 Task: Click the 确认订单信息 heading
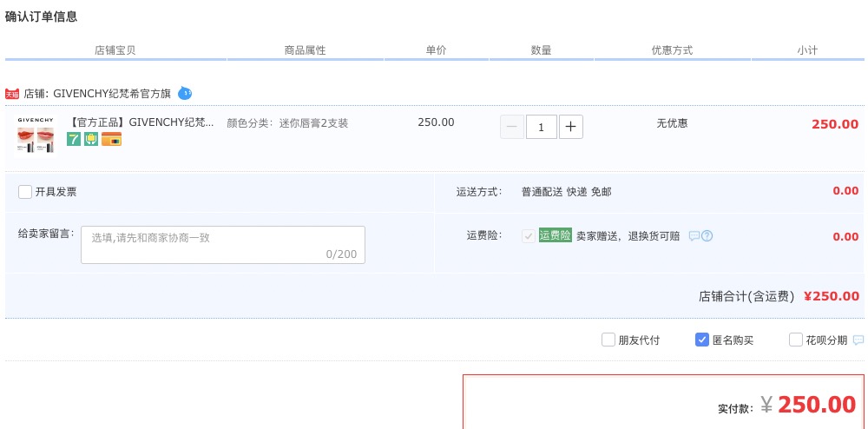click(x=41, y=17)
